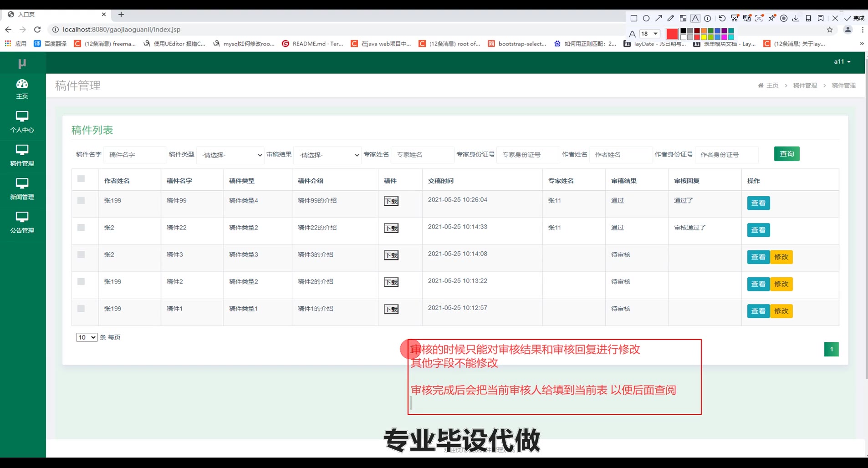
Task: Choose the large red current color swatch
Action: pos(672,34)
